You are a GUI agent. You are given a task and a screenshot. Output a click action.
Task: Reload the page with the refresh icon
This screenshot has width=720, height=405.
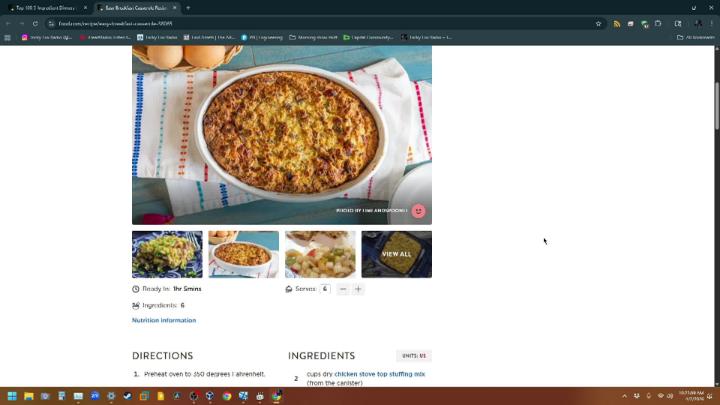[x=37, y=23]
